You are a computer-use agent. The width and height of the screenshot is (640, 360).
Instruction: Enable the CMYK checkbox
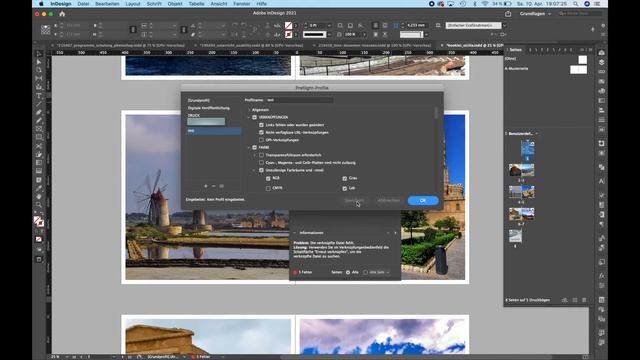268,188
